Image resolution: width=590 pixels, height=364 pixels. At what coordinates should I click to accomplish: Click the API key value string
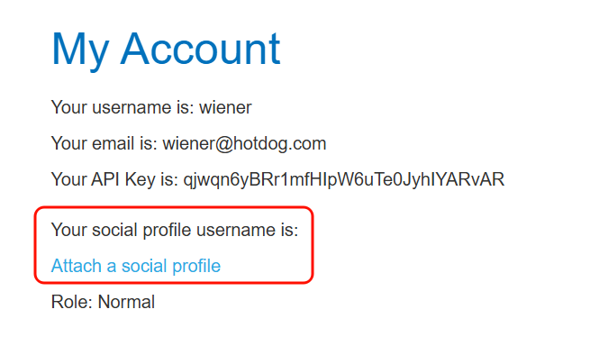344,180
